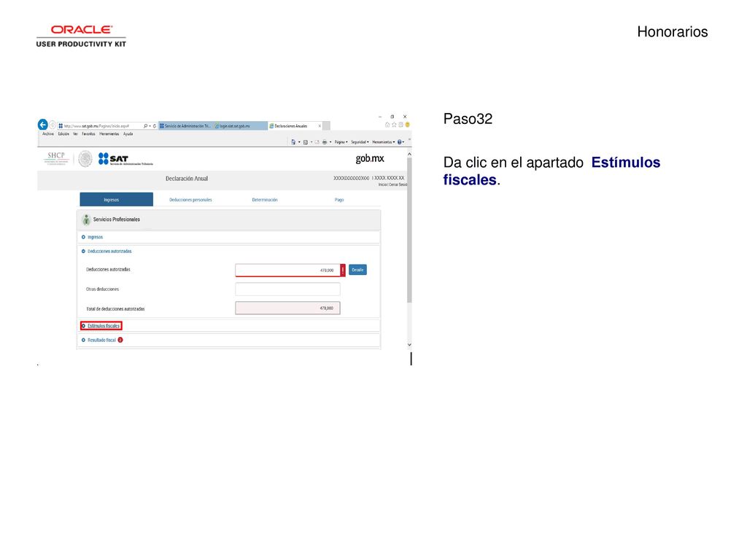Click the Detalle button
The height and width of the screenshot is (560, 747).
[x=357, y=270]
